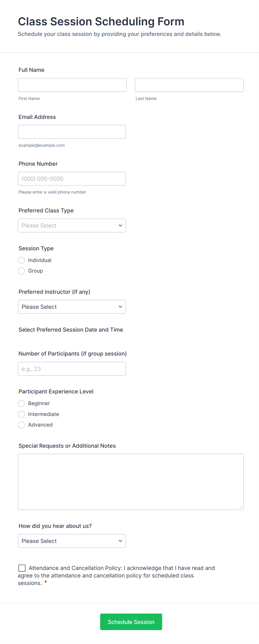
Task: Expand the Preferred Instructor dropdown
Action: click(72, 307)
